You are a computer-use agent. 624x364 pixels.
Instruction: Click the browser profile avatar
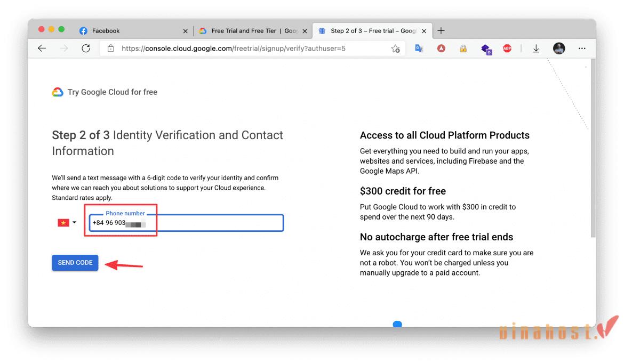tap(559, 48)
